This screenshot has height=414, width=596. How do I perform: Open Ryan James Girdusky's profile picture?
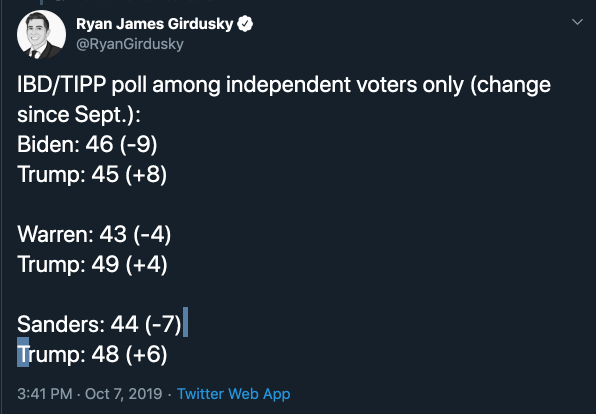(41, 35)
